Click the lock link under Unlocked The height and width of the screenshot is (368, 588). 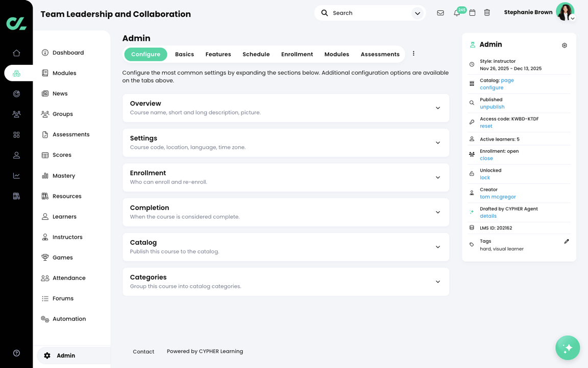point(485,178)
